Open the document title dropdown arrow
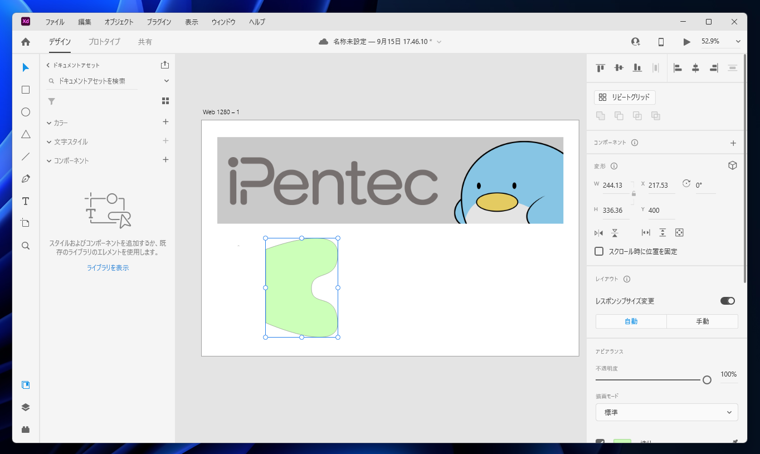The width and height of the screenshot is (760, 454). (x=439, y=42)
